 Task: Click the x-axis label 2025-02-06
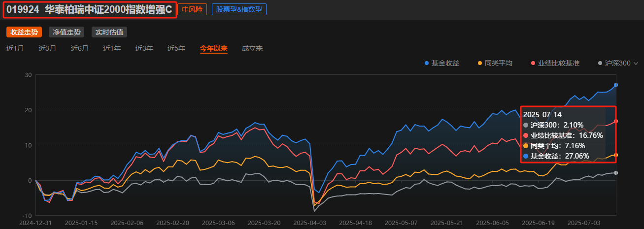coord(127,223)
